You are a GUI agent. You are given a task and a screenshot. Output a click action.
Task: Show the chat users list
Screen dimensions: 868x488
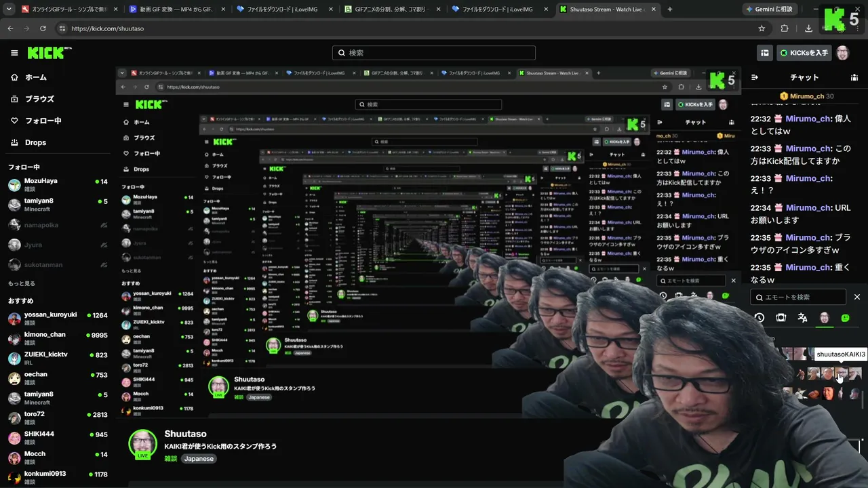854,77
